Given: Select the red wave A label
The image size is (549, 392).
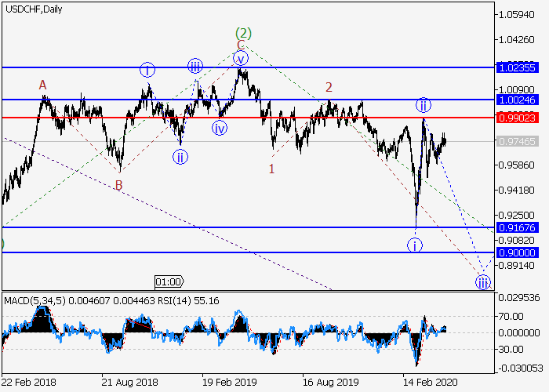Looking at the screenshot, I should click(x=43, y=85).
